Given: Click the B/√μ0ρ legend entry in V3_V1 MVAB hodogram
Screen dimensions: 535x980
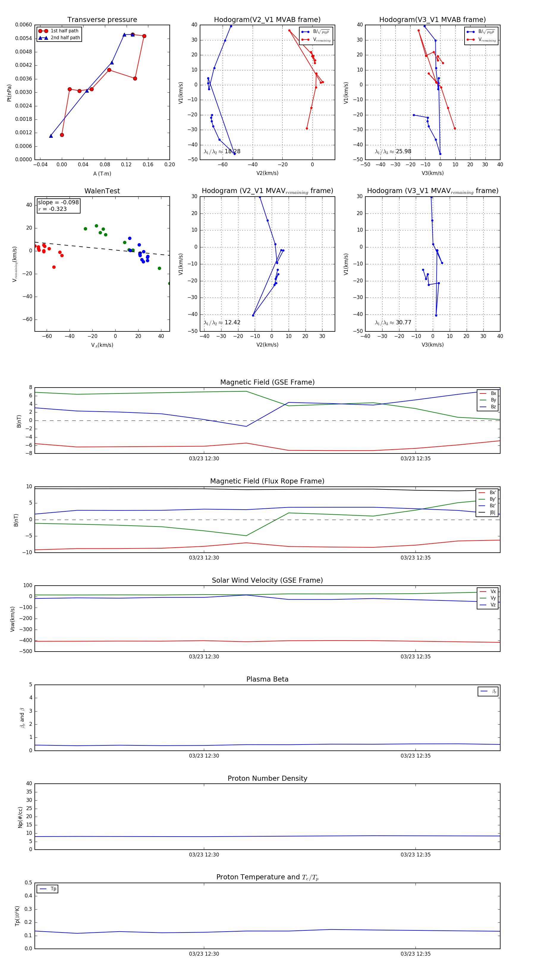Looking at the screenshot, I should (x=481, y=32).
